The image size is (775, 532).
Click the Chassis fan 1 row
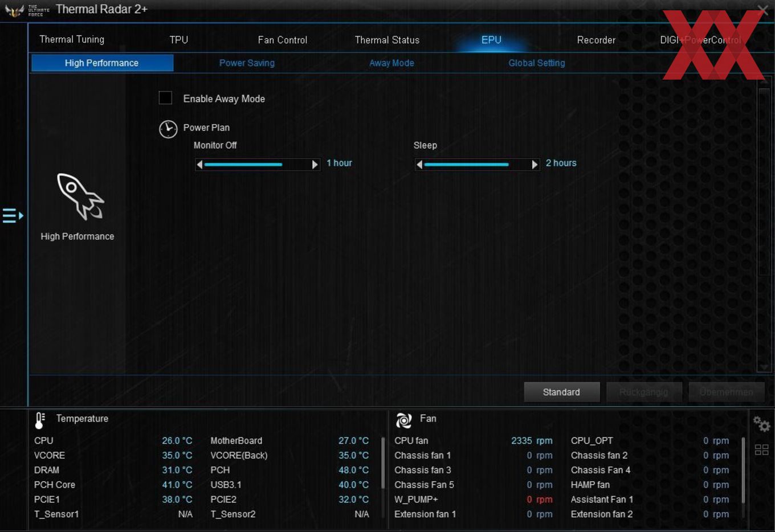click(474, 455)
